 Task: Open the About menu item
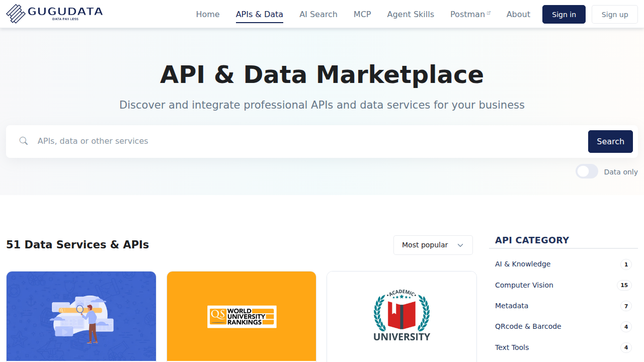(518, 14)
